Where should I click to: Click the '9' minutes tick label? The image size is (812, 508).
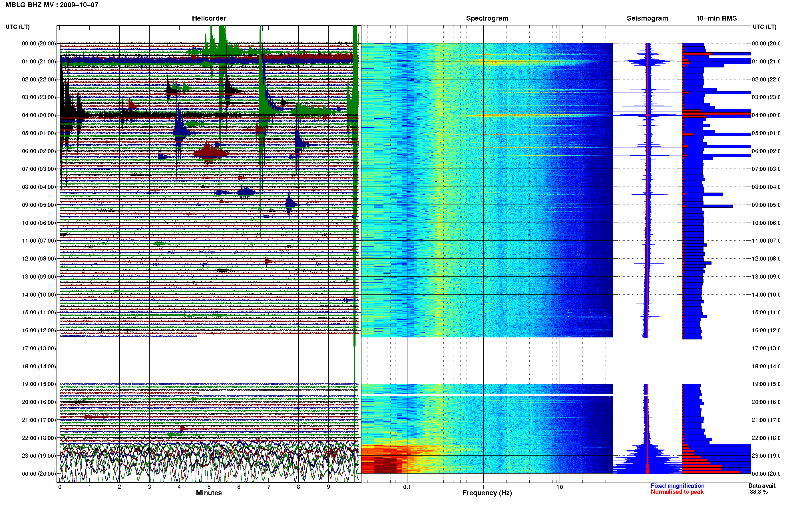(x=328, y=487)
